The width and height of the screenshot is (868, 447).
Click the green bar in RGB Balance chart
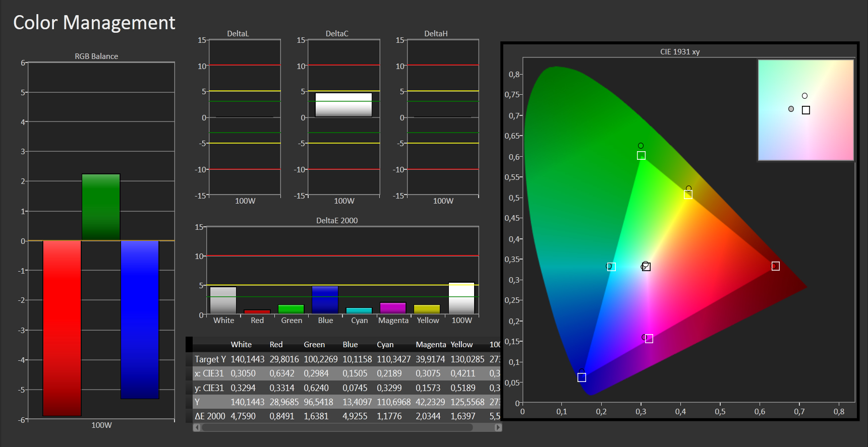point(101,207)
